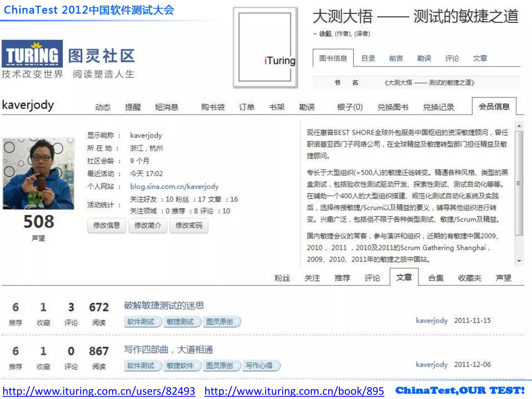Click 修改密码 button
Screen dimensions: 532x399
click(189, 225)
